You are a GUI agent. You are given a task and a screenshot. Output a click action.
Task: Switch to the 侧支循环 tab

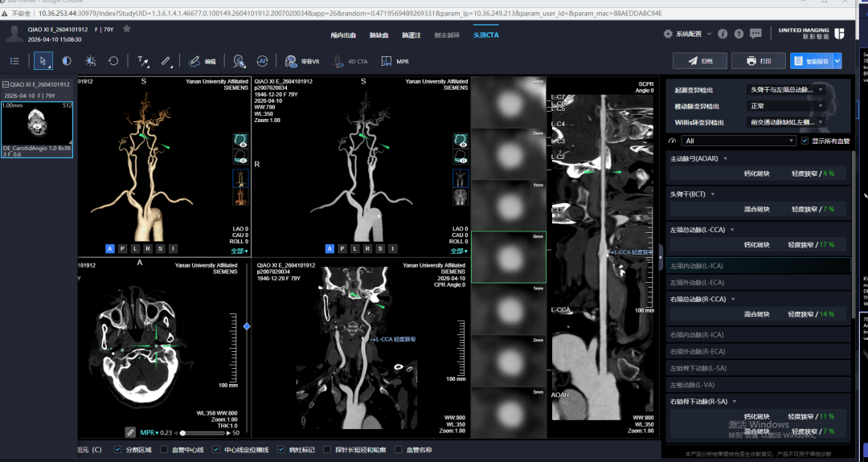coord(448,35)
